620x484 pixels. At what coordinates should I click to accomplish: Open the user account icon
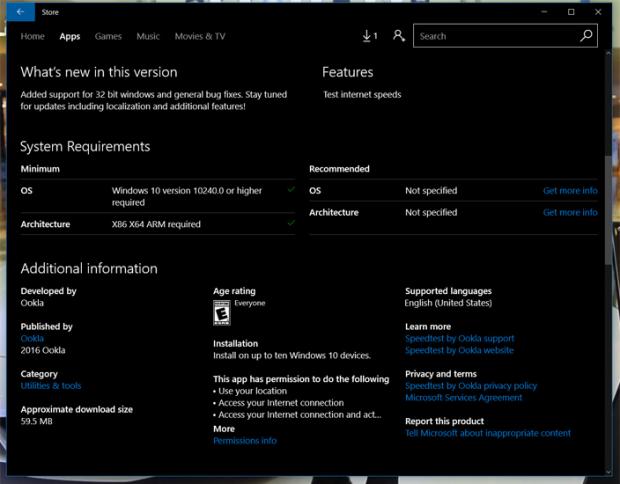[399, 36]
